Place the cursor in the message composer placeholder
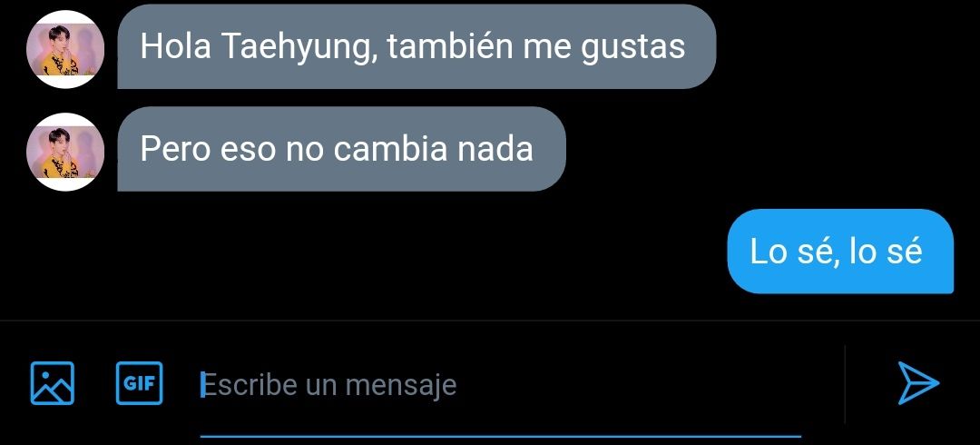Image resolution: width=980 pixels, height=445 pixels. coord(328,385)
